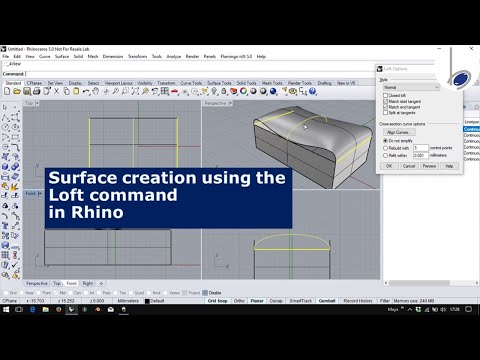Open the Curve menu
The width and height of the screenshot is (480, 360).
coord(45,56)
